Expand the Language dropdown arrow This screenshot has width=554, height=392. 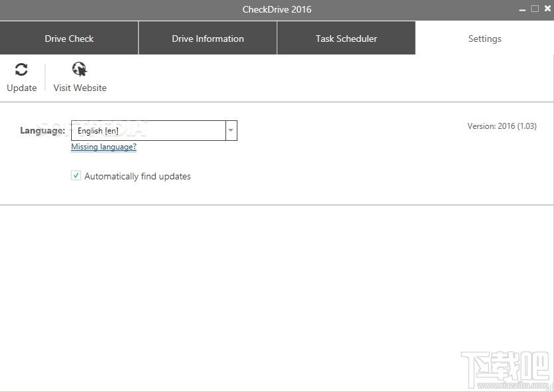[231, 130]
